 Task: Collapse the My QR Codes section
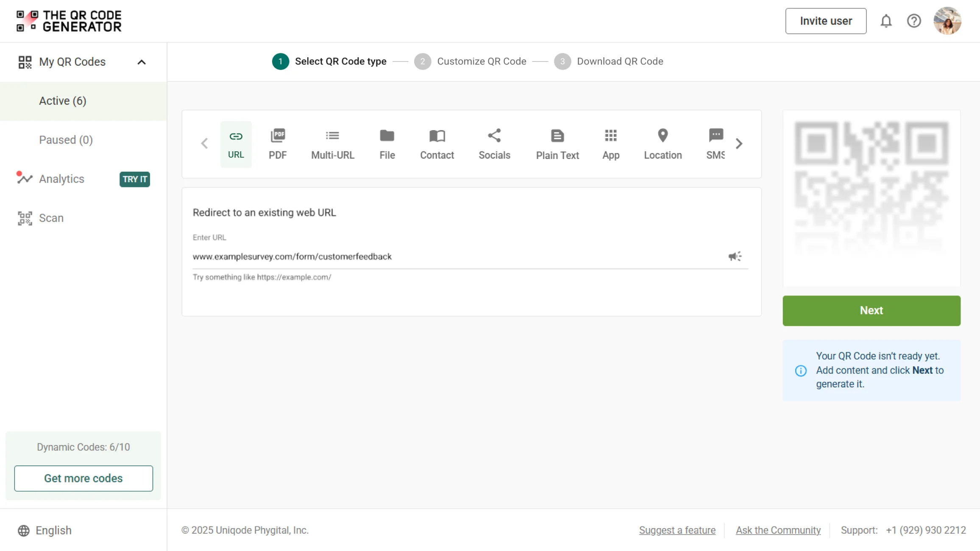[x=142, y=62]
